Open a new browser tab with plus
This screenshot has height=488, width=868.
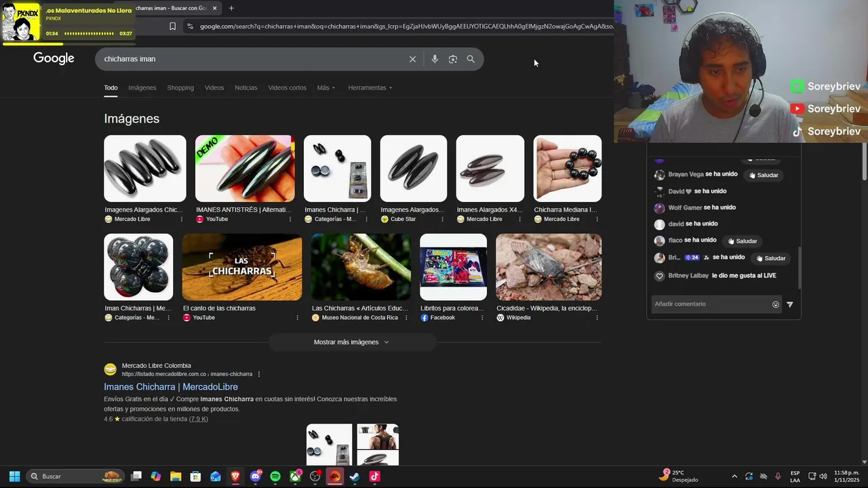point(231,8)
